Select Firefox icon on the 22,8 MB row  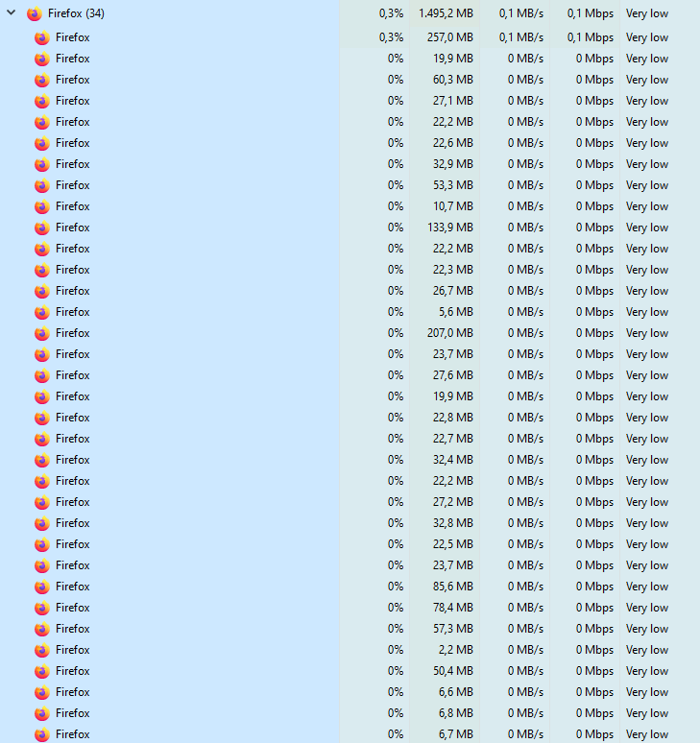tap(42, 418)
